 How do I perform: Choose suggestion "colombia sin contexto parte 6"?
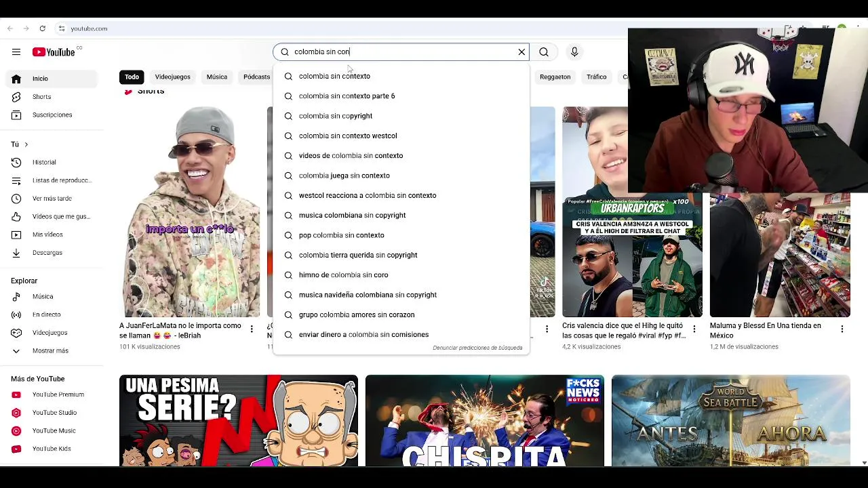[401, 96]
